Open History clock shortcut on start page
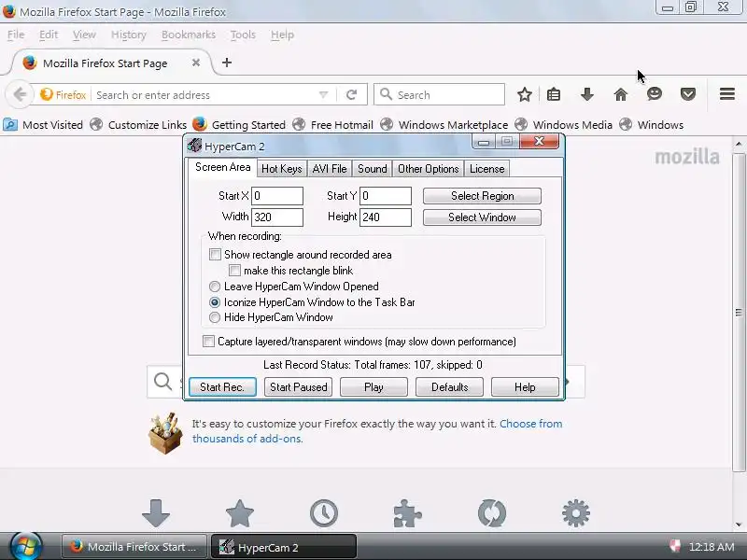This screenshot has height=560, width=747. tap(323, 513)
